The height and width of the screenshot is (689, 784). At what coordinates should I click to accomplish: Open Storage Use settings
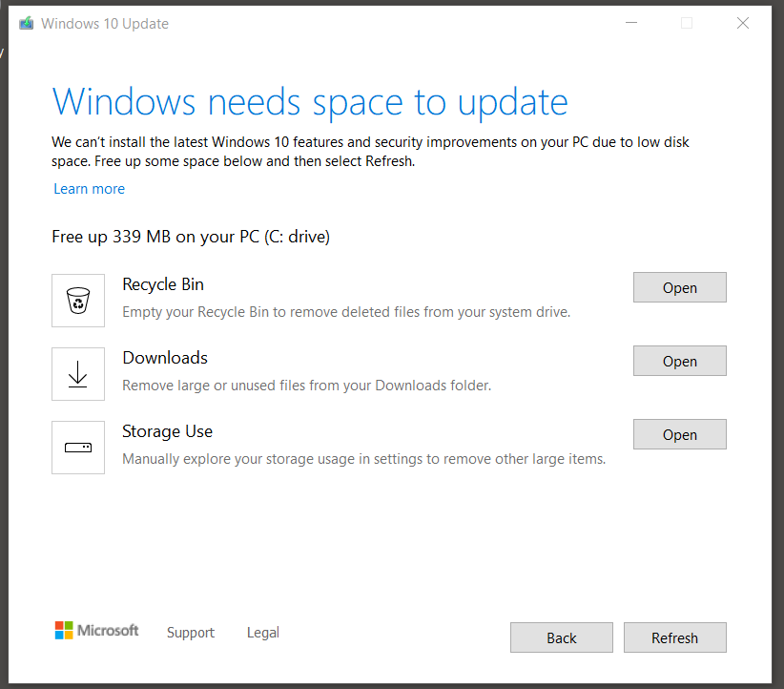[x=679, y=434]
